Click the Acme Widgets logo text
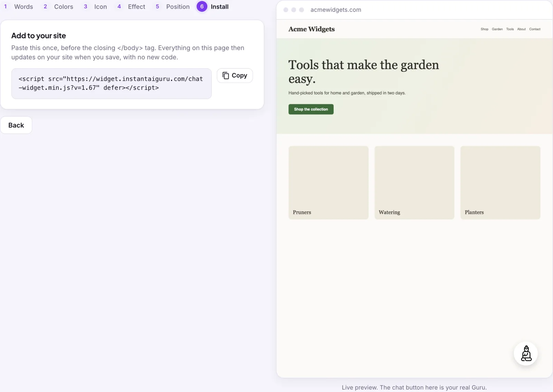Screen dimensions: 553x392 click(x=311, y=29)
